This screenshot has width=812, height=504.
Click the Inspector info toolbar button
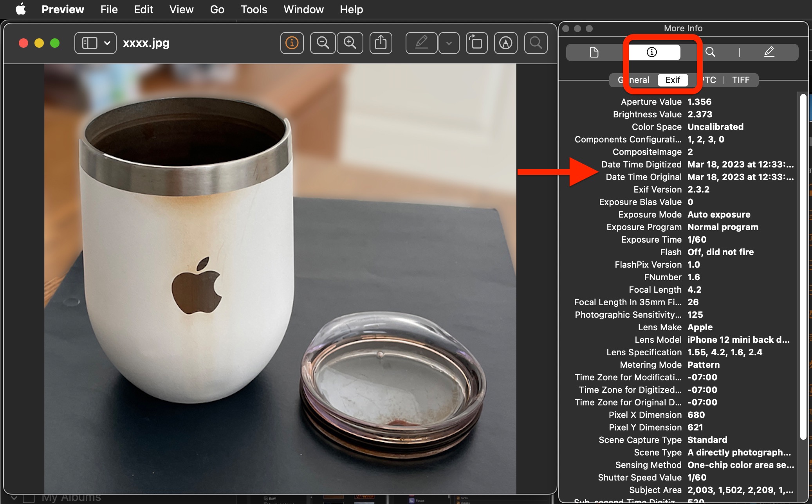pos(292,43)
